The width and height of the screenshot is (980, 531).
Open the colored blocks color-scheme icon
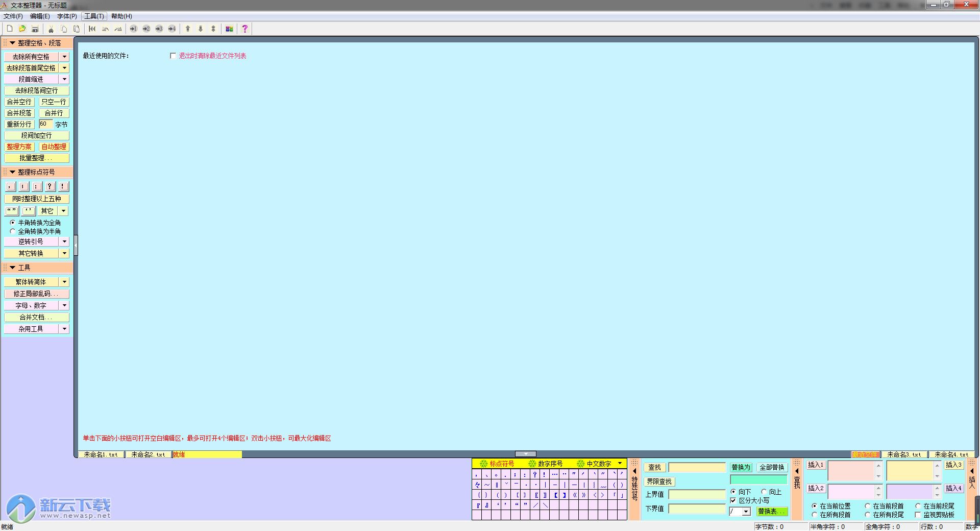click(229, 29)
